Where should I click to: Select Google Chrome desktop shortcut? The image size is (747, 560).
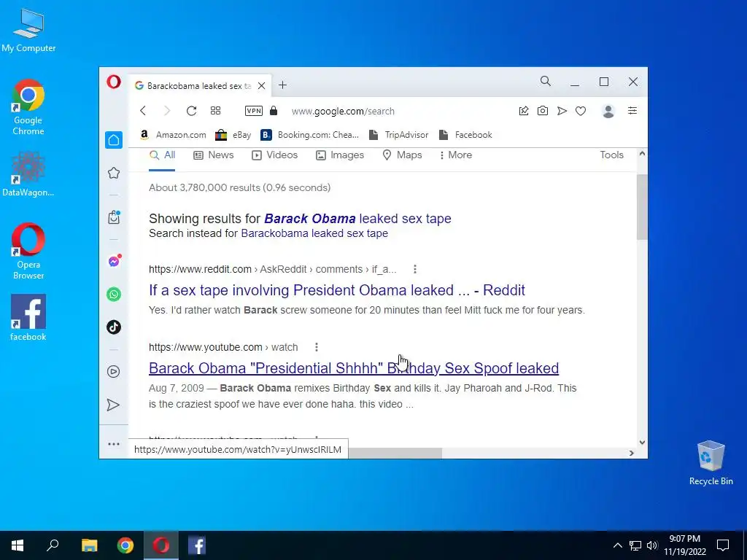coord(28,108)
